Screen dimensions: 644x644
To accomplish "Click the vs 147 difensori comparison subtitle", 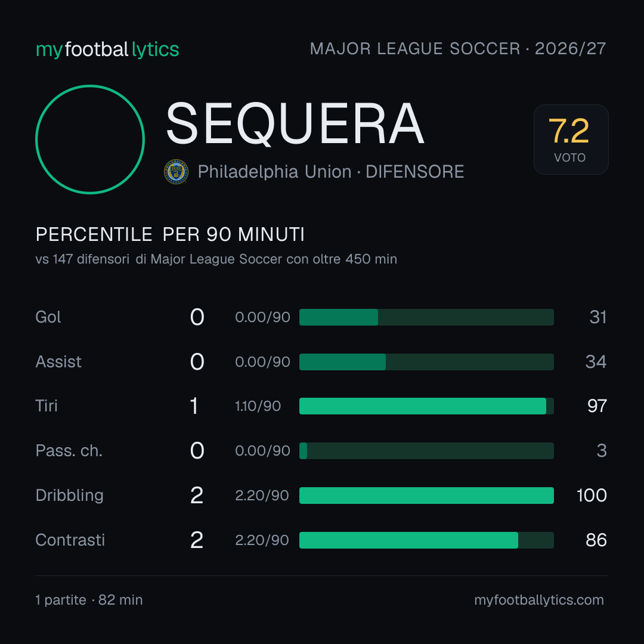I will coord(216,259).
